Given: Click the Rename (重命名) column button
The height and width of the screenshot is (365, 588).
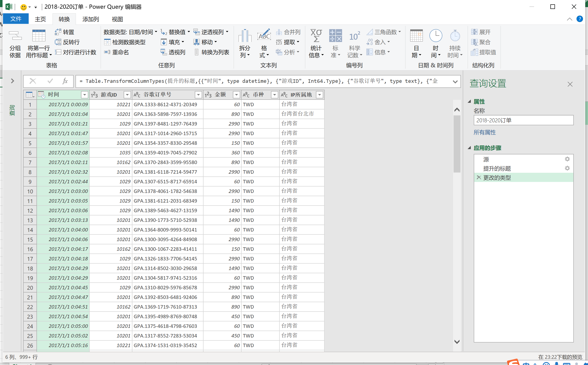Looking at the screenshot, I should 117,52.
